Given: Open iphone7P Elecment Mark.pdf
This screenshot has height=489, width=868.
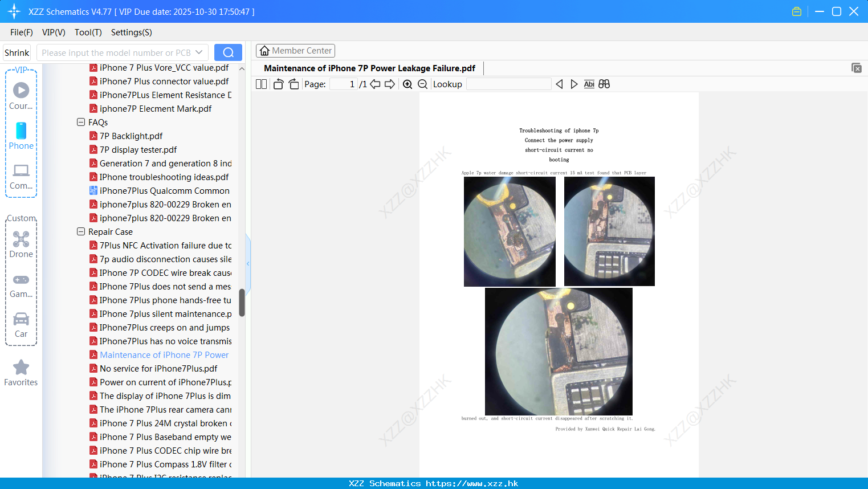Looking at the screenshot, I should 150,109.
